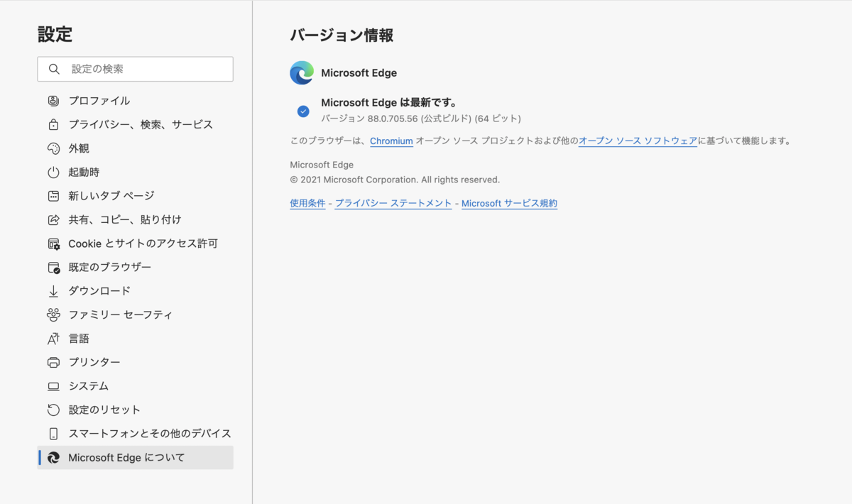Click the 新しいタブ ページ icon

(53, 196)
